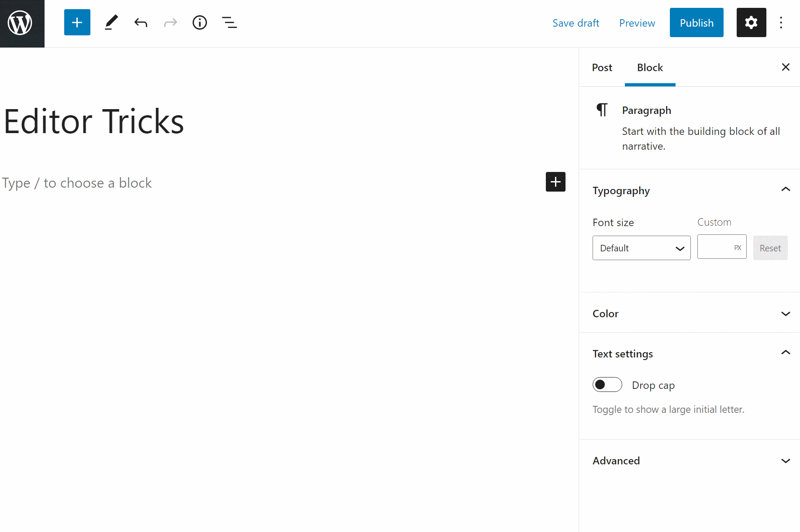
Task: Switch to the Post tab
Action: (x=602, y=68)
